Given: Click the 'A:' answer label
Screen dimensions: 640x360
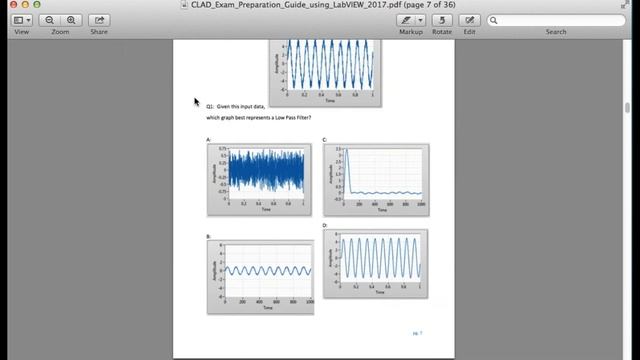Looking at the screenshot, I should [209, 140].
